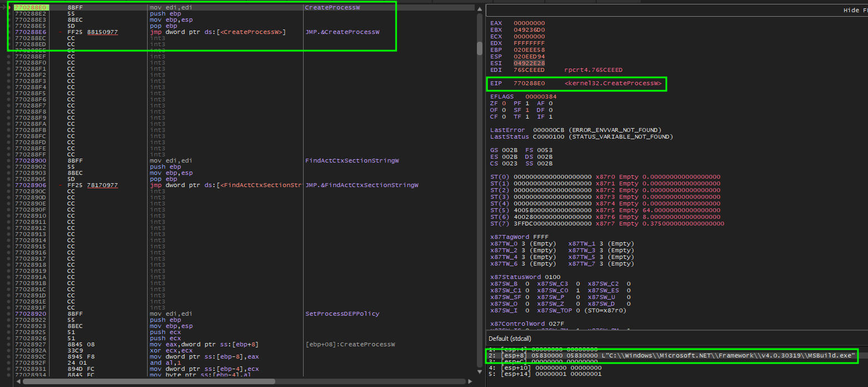Select the address 770288E0 in disassembly
868x387 pixels.
(x=31, y=7)
